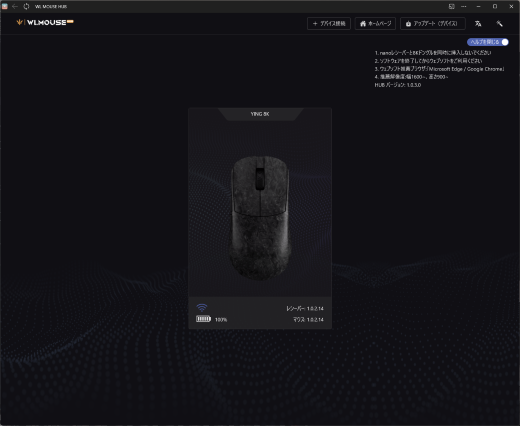This screenshot has width=520, height=426.
Task: Open the homepage button with house icon
Action: click(375, 24)
